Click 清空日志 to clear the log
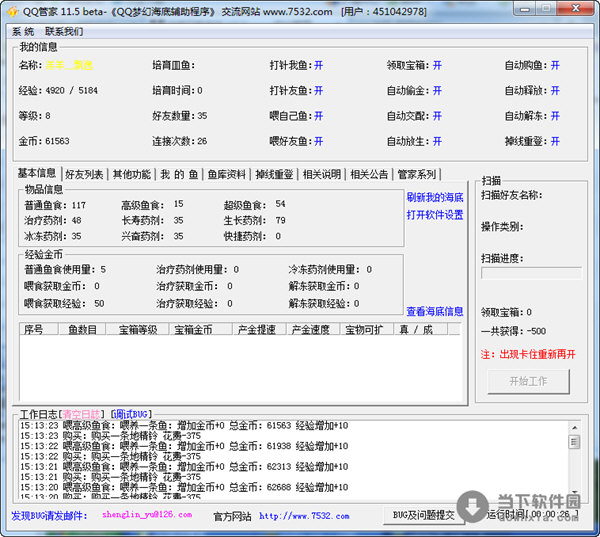Viewport: 600px width, 537px height. click(x=82, y=414)
